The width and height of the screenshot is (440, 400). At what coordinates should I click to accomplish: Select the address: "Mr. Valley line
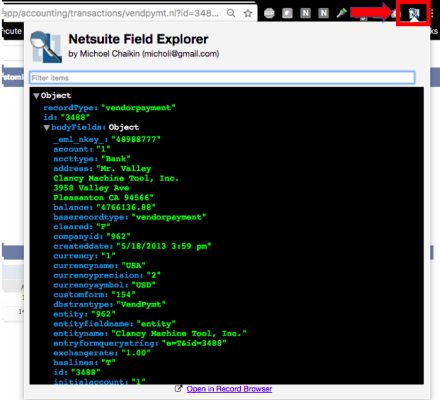coord(102,169)
